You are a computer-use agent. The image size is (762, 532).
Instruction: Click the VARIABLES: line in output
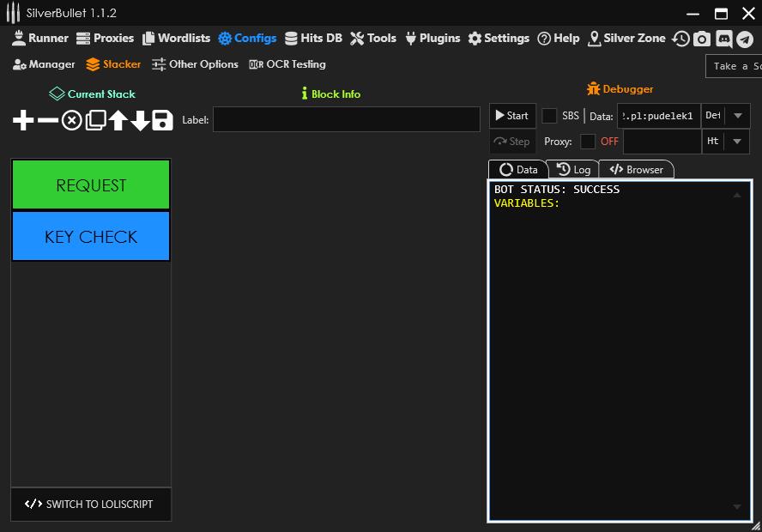click(x=527, y=203)
